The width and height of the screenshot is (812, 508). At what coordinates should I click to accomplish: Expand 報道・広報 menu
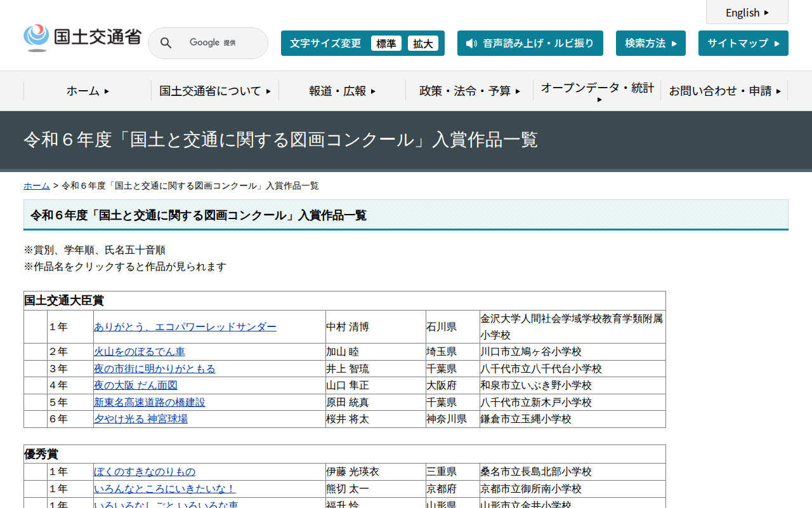coord(342,91)
